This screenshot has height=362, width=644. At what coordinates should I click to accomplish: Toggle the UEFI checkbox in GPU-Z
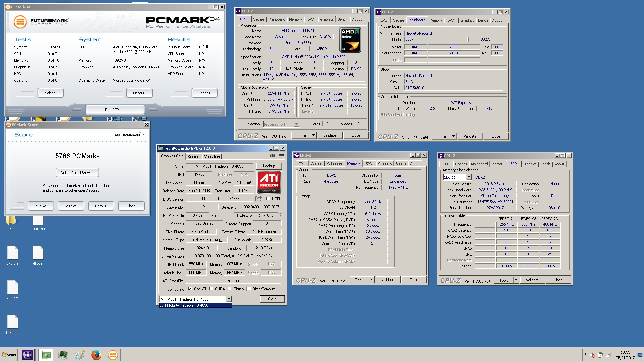[x=268, y=199]
